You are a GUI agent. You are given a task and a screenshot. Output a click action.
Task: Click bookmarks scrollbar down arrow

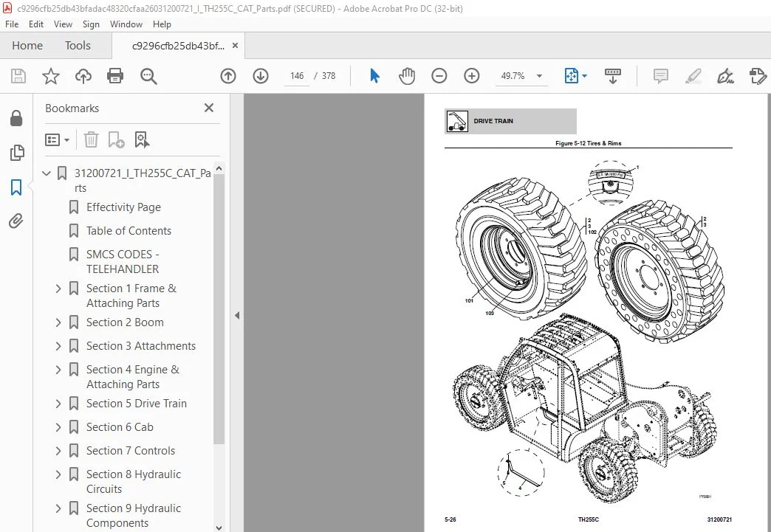pos(219,527)
